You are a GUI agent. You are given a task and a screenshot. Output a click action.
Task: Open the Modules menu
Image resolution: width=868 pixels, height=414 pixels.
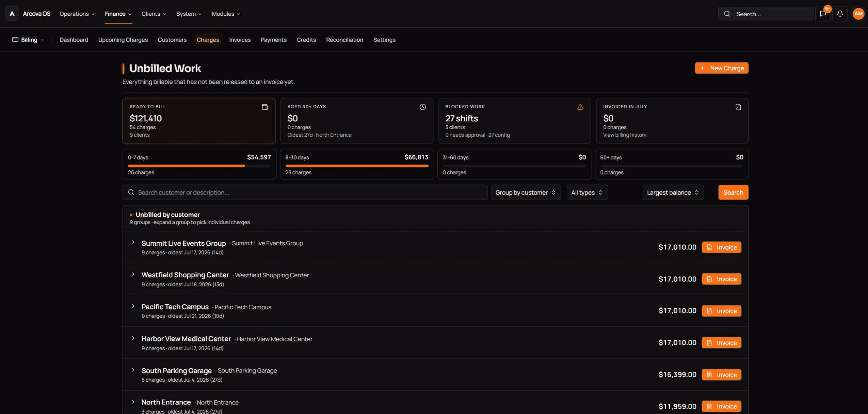pos(226,14)
